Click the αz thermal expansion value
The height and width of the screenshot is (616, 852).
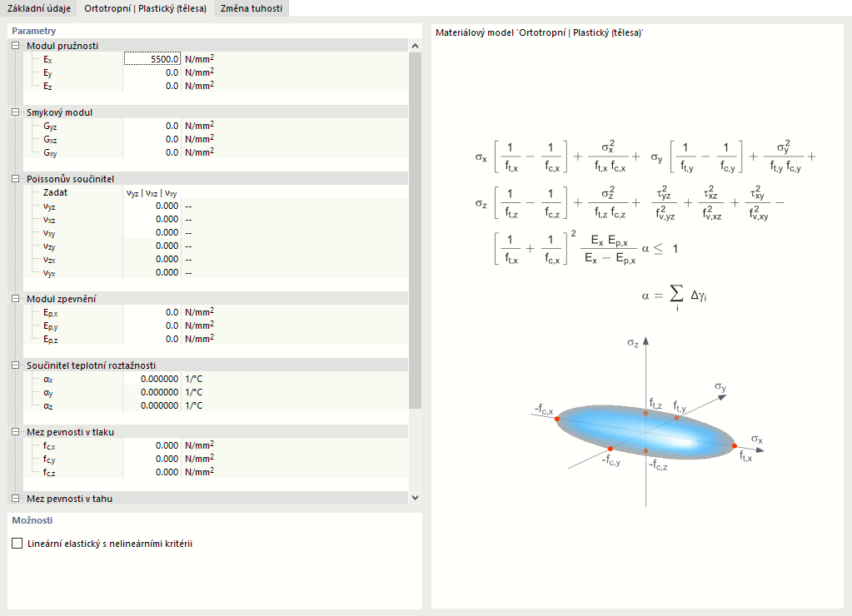pos(152,405)
